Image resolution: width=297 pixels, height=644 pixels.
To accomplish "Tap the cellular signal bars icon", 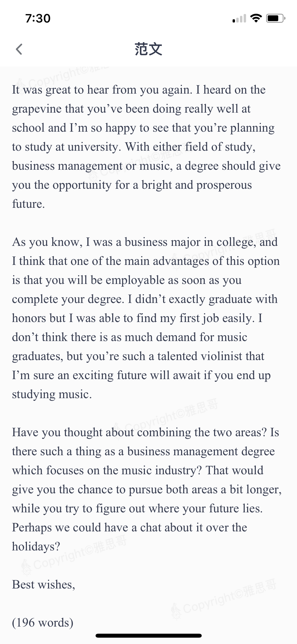I will 239,19.
